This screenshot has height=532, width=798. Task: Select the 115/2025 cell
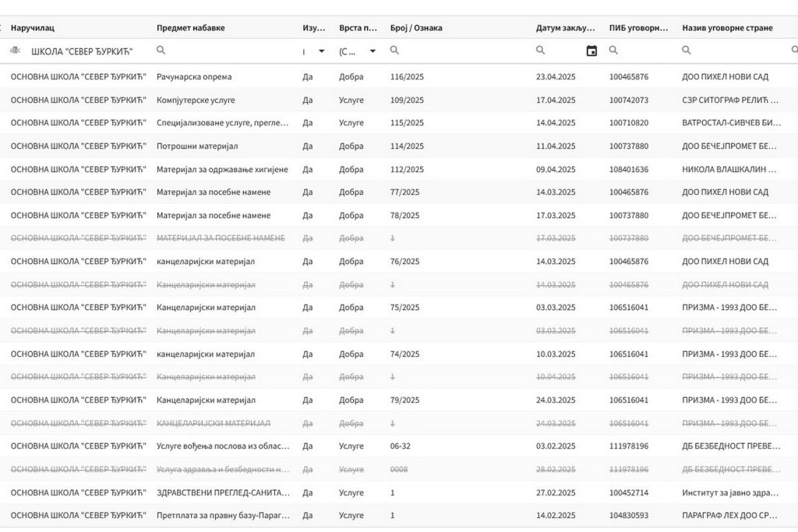click(407, 123)
